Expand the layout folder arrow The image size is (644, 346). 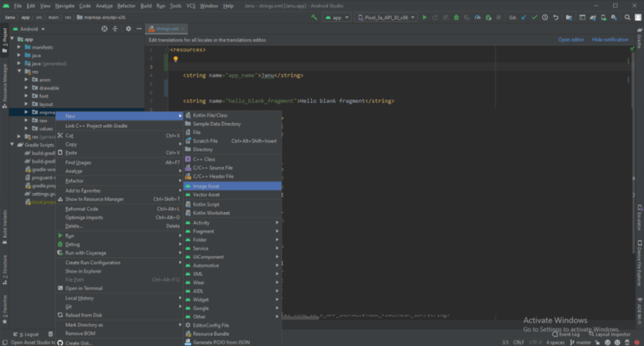(x=26, y=104)
